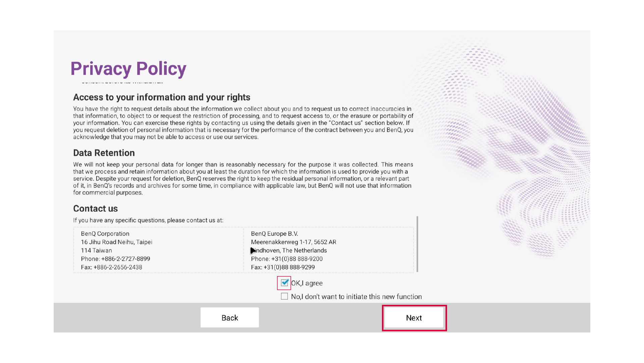This screenshot has width=644, height=363.
Task: Click the Privacy Policy title
Action: click(128, 69)
